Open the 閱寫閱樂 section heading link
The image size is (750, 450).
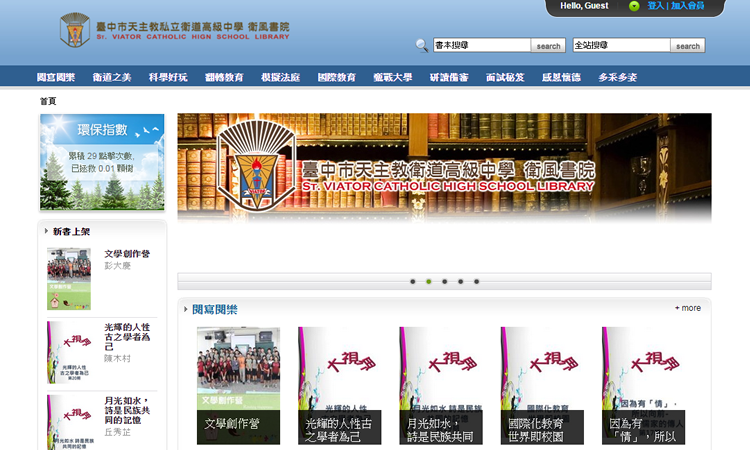215,309
